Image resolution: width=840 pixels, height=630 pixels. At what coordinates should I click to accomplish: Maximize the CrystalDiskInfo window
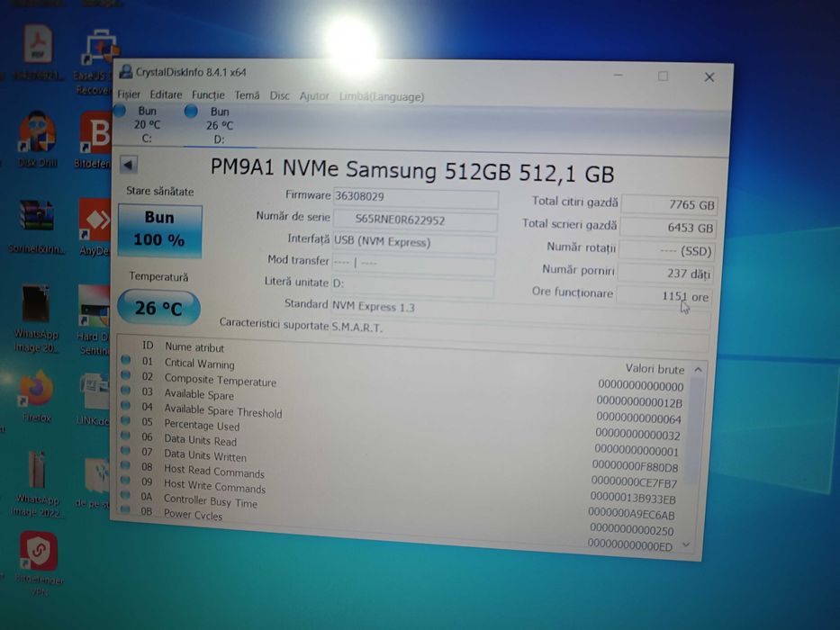664,76
